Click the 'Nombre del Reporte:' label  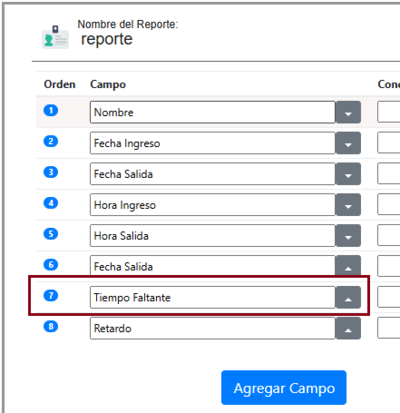(x=128, y=24)
